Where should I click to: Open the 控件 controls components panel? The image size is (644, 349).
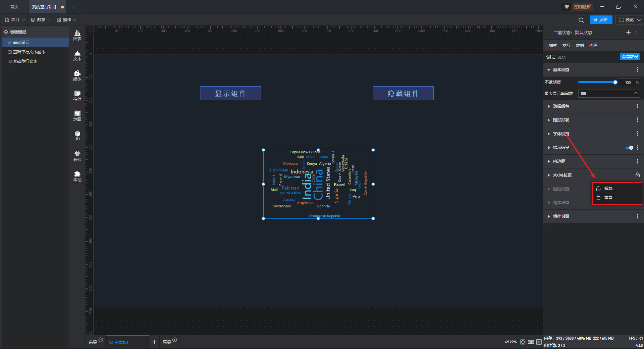pos(77,96)
